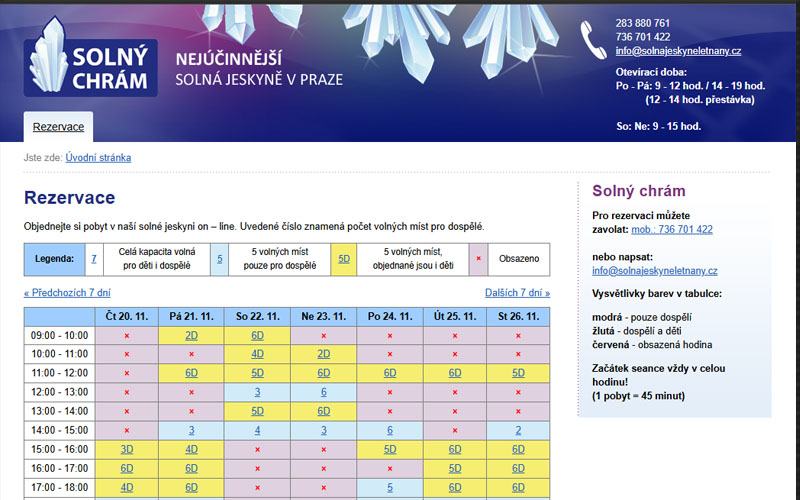Show next 7 days (Dalších 7 dní)

coord(517,293)
